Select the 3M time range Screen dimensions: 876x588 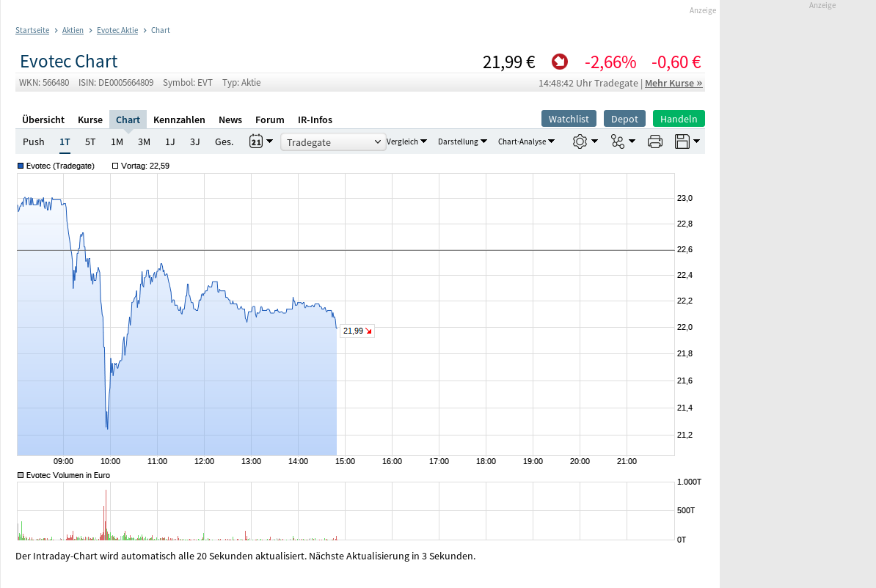point(144,142)
